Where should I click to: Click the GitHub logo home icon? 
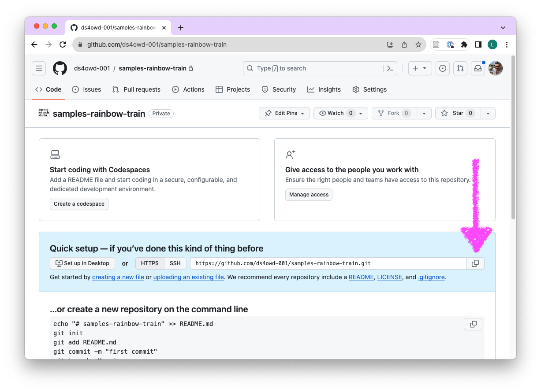pos(60,68)
